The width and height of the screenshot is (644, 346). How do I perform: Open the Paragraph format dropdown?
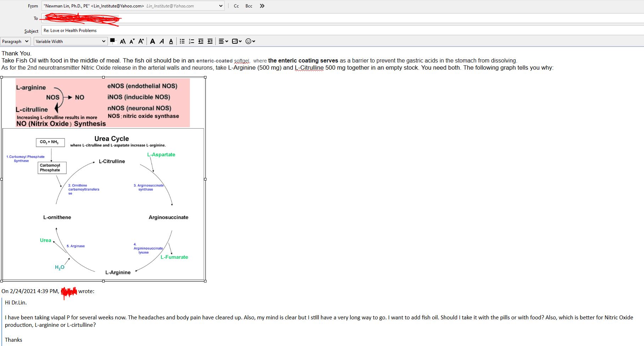tap(15, 42)
